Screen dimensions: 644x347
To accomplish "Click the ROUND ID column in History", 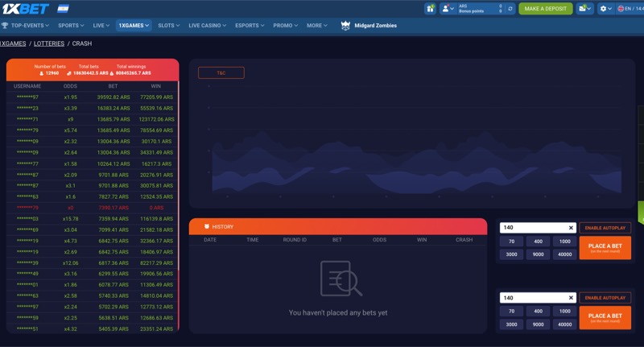I will click(x=295, y=240).
